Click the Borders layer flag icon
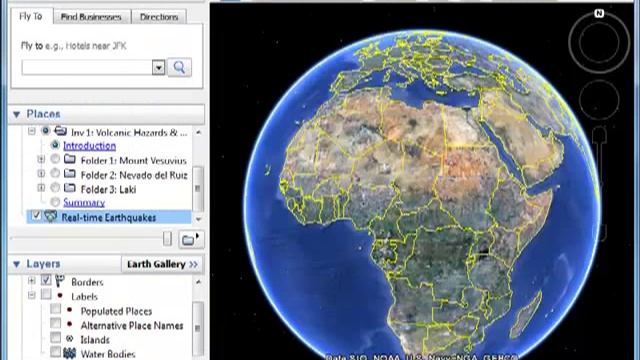Viewport: 640px width, 360px height. pos(60,280)
